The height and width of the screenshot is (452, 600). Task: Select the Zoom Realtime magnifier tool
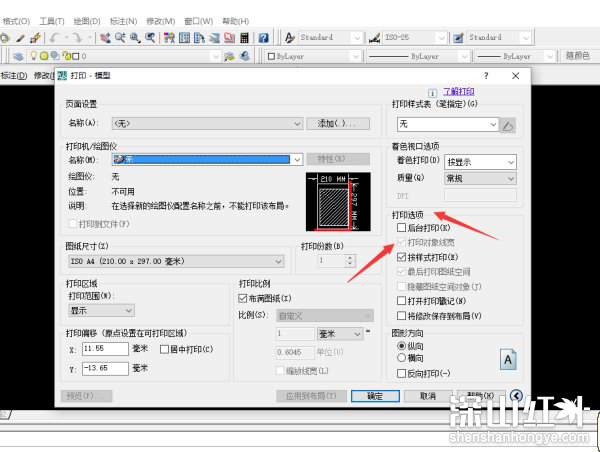pyautogui.click(x=120, y=38)
